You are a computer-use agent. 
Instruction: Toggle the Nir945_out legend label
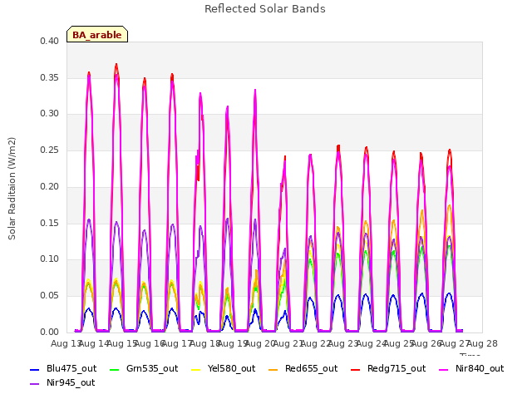tap(71, 383)
